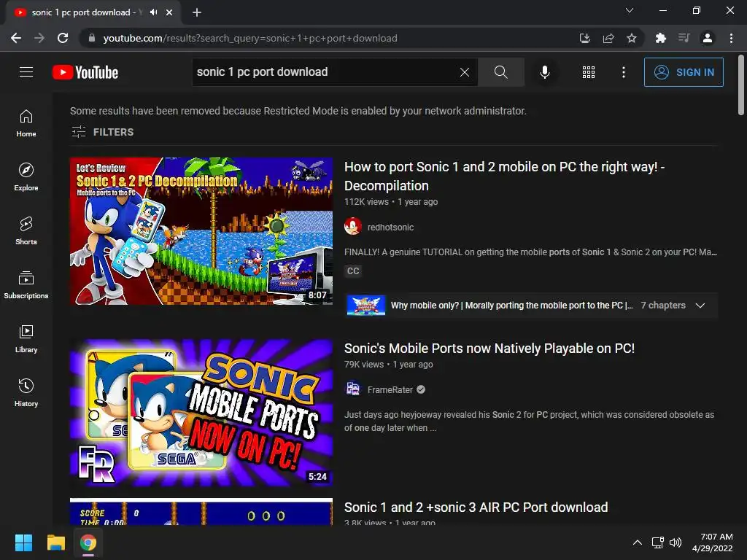The height and width of the screenshot is (560, 747).
Task: Click the Chrome taskbar icon
Action: (88, 542)
